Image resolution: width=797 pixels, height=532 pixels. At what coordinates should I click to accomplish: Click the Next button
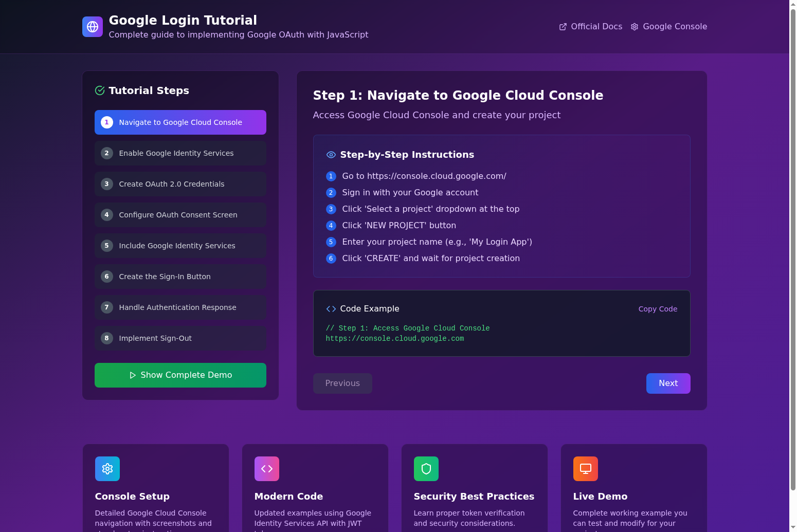(x=668, y=383)
